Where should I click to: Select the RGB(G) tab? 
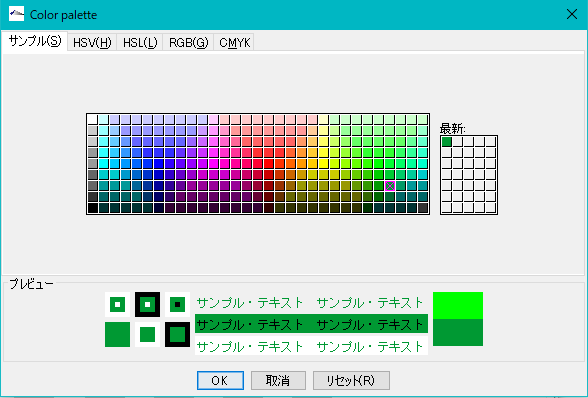(x=188, y=42)
